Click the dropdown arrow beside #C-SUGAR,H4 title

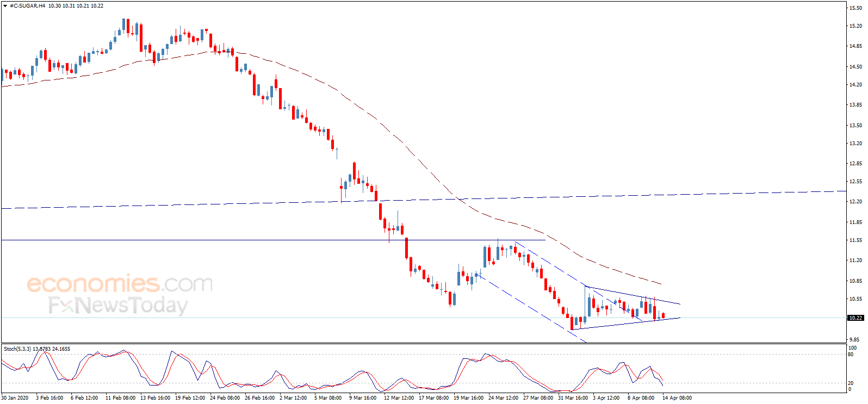click(x=5, y=6)
